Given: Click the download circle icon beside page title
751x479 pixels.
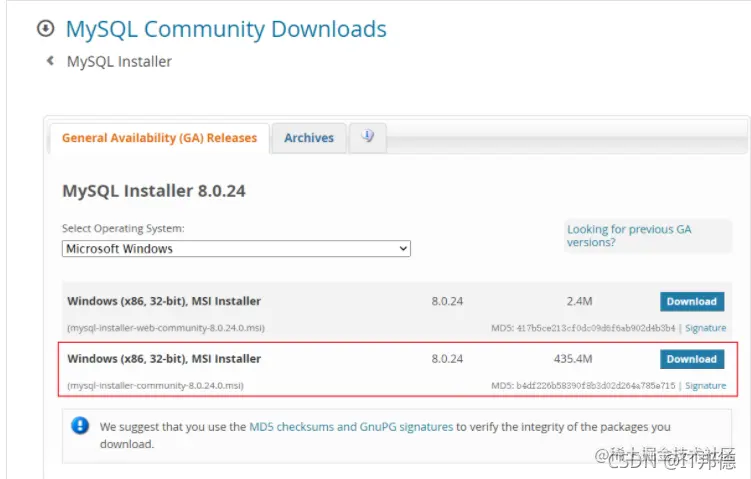Looking at the screenshot, I should tap(46, 28).
